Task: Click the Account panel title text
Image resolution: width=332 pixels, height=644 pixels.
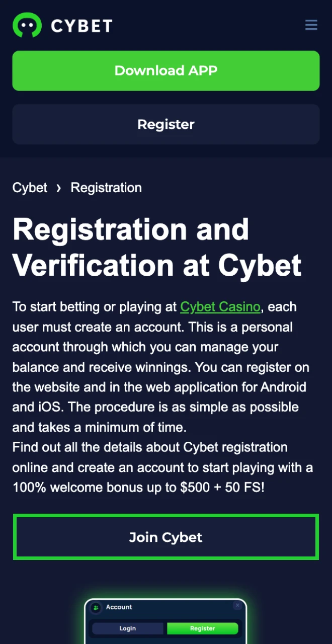Action: click(119, 607)
